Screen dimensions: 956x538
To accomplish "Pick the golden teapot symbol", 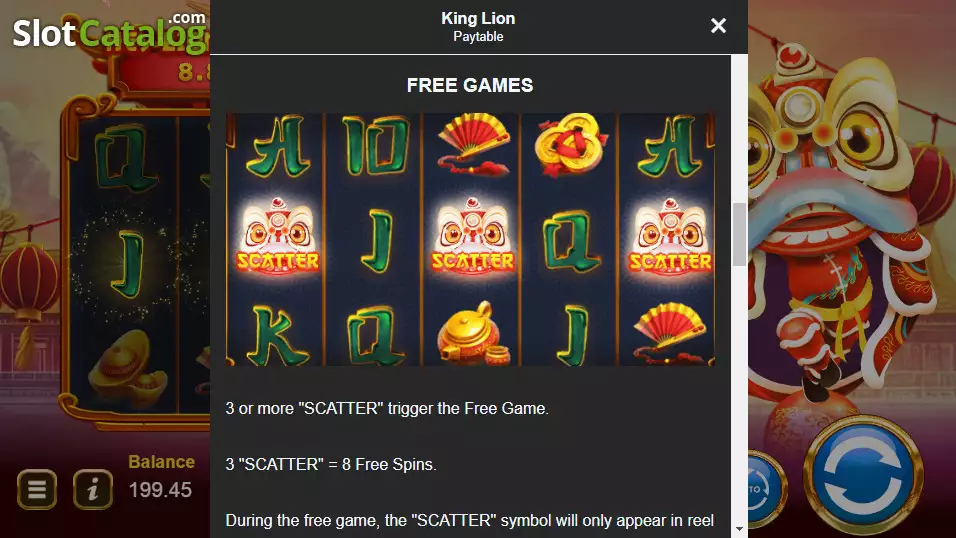I will point(473,333).
